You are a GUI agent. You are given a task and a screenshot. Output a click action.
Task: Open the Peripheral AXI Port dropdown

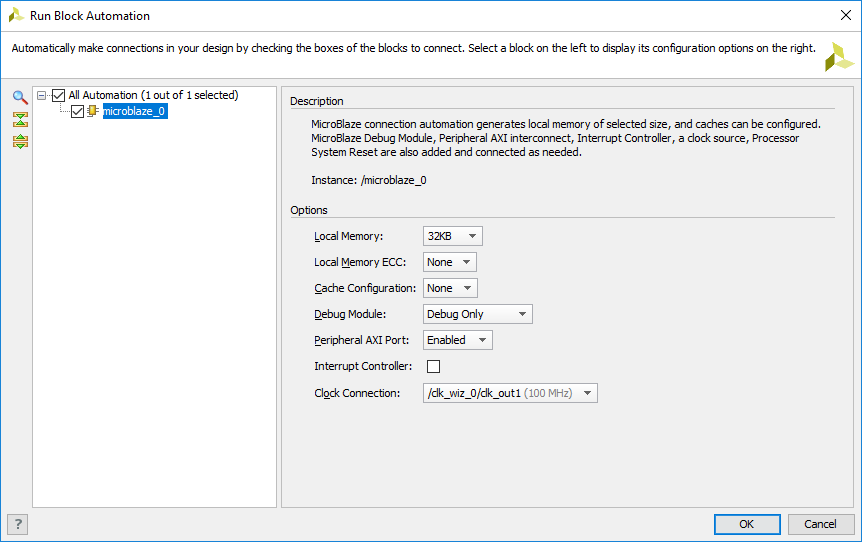(x=457, y=340)
